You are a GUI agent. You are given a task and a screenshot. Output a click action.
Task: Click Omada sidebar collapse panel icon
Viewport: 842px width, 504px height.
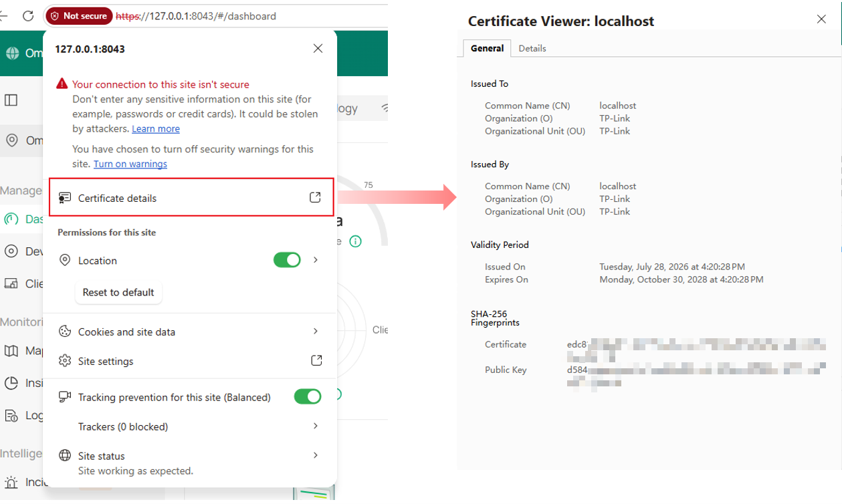pyautogui.click(x=11, y=100)
